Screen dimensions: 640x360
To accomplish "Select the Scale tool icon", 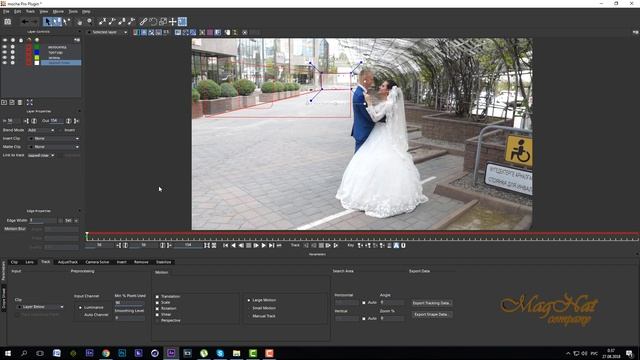I will [163, 22].
